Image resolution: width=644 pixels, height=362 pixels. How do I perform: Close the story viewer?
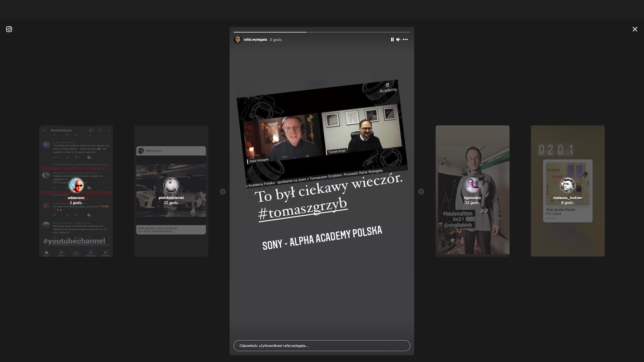[635, 29]
